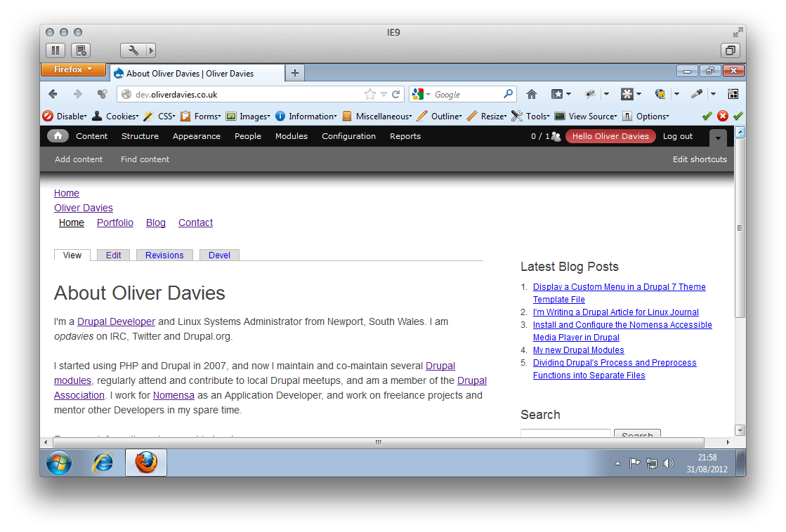Open the Windows Start orb
The height and width of the screenshot is (532, 786).
[58, 462]
